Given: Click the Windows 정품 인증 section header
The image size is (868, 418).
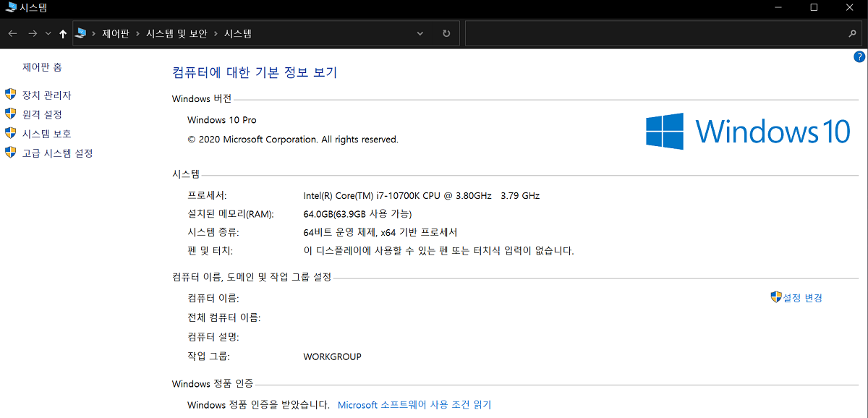Looking at the screenshot, I should pos(213,384).
